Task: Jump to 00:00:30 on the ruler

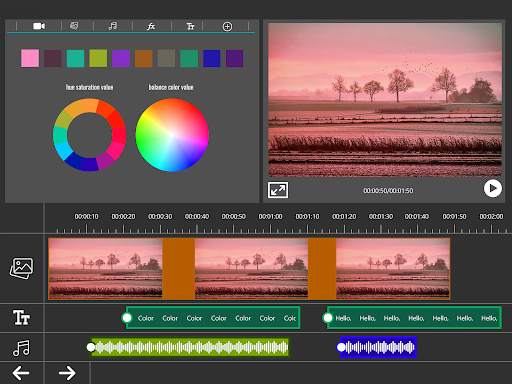Action: (x=160, y=217)
